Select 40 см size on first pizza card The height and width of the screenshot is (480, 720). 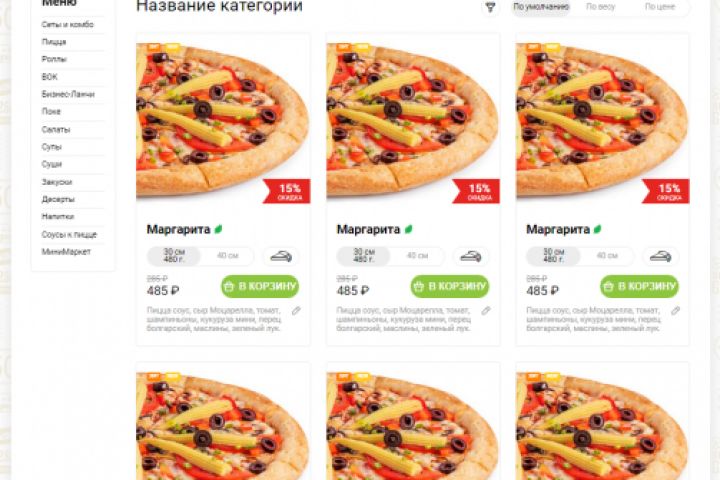[227, 256]
